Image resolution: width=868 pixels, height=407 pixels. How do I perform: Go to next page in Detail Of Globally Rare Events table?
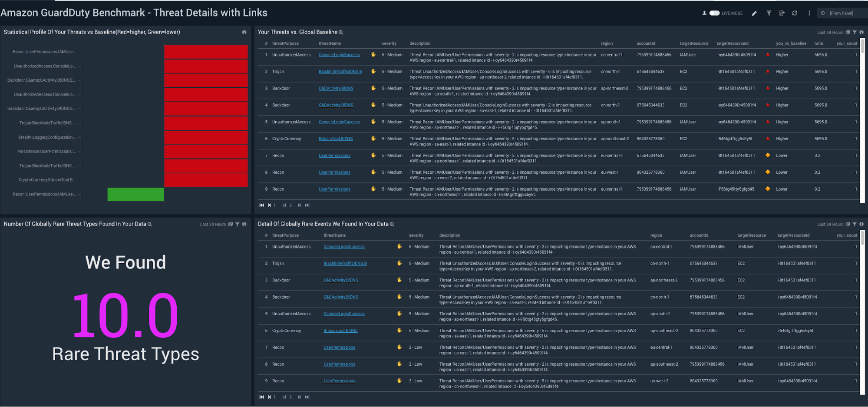click(299, 397)
